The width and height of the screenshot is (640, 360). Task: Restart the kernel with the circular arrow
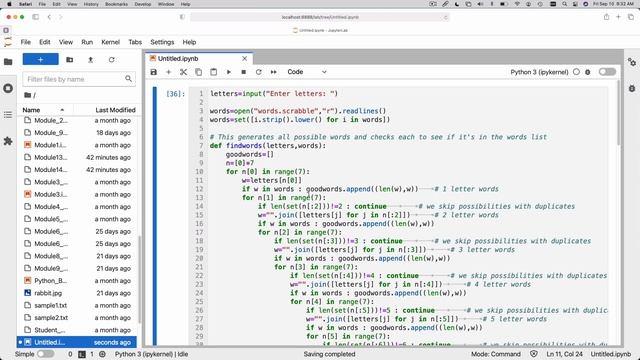point(258,72)
